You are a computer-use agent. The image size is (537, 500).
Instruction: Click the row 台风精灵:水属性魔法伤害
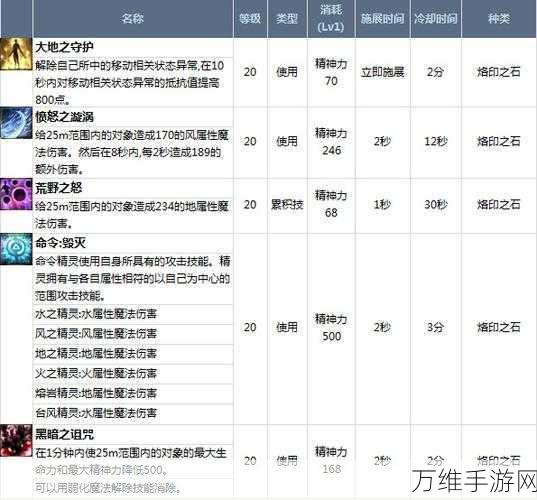(x=133, y=413)
